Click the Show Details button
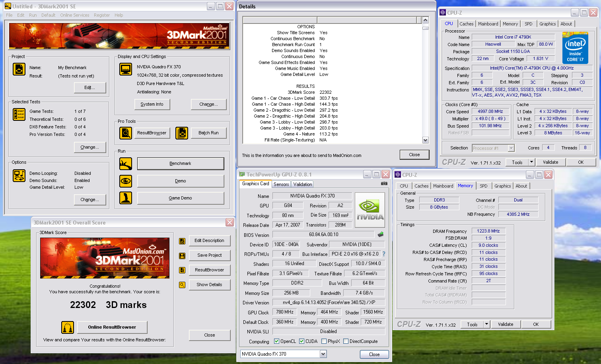This screenshot has height=364, width=601. (210, 285)
